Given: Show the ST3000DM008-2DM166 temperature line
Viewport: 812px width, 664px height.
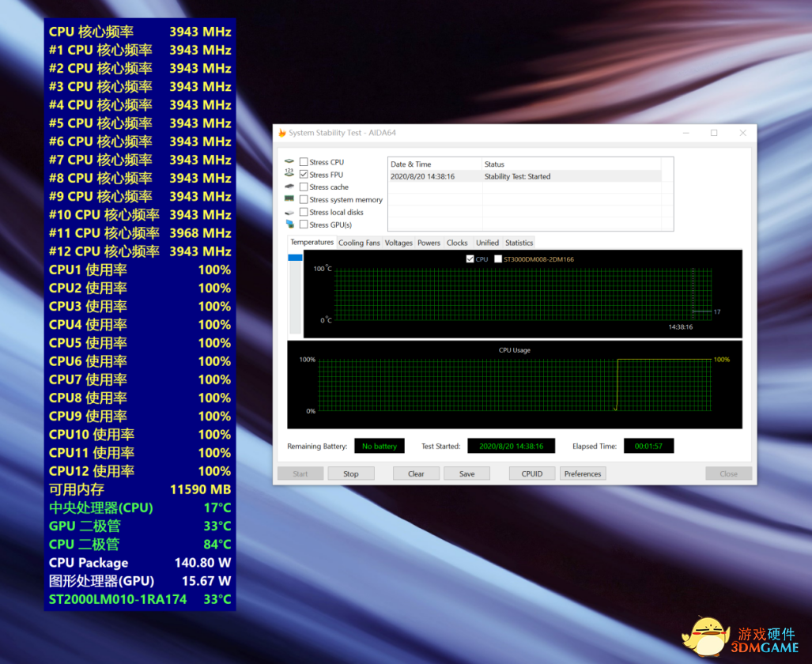Looking at the screenshot, I should (498, 259).
